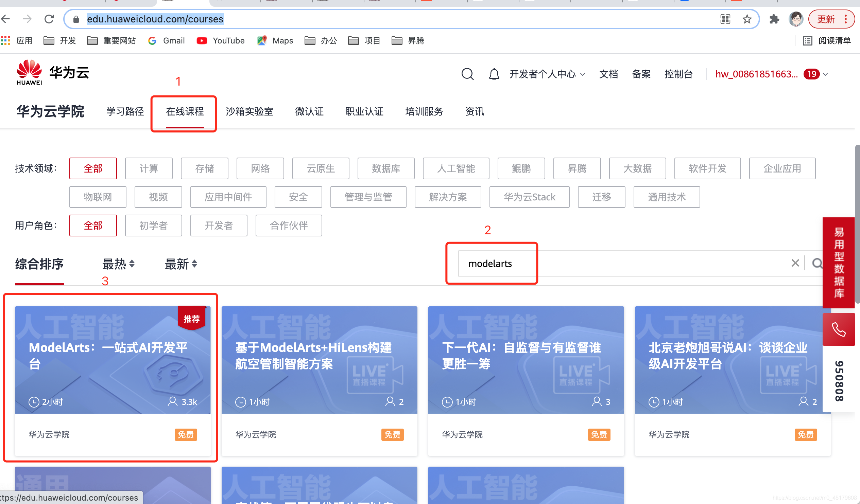Screen dimensions: 860x504
Task: Open 北京老炮旭哥说AI course card
Action: pos(733,381)
